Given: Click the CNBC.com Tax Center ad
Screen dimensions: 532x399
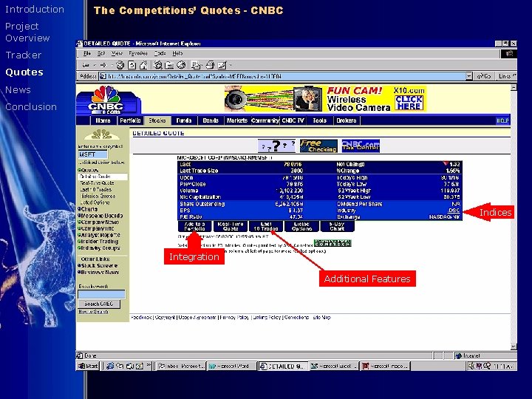Looking at the screenshot, I should (x=361, y=146).
